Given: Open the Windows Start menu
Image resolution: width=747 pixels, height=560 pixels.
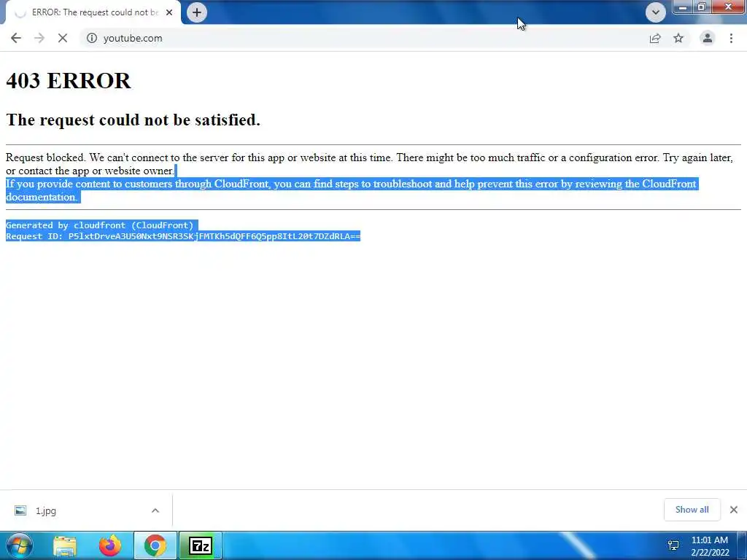Looking at the screenshot, I should pyautogui.click(x=19, y=545).
